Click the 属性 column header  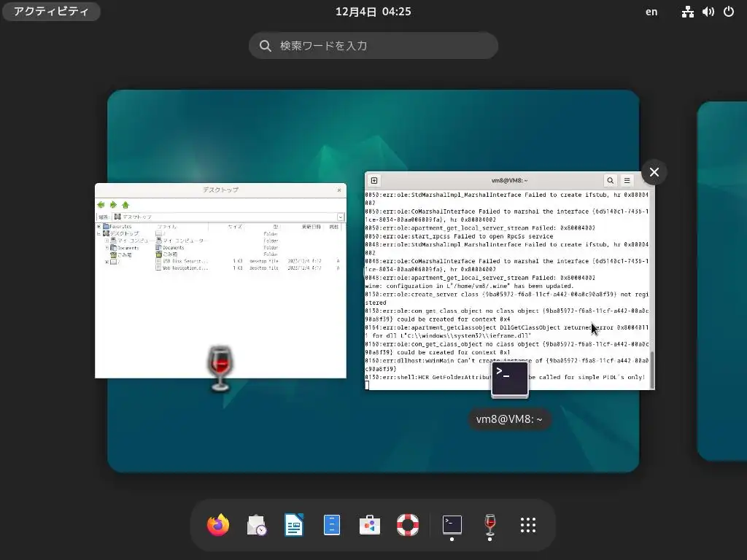pos(334,227)
